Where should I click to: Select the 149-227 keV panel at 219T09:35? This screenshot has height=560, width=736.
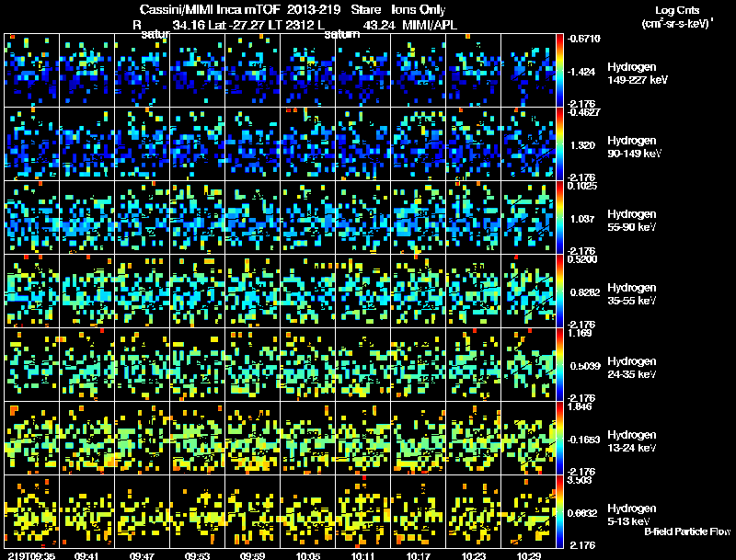[32, 71]
